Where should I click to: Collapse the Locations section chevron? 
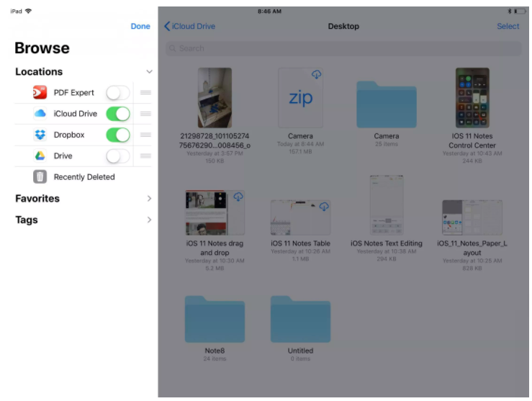149,72
